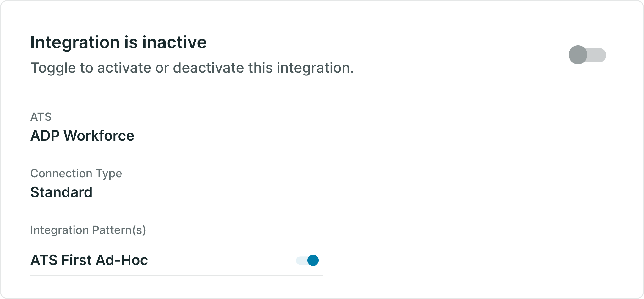Image resolution: width=644 pixels, height=299 pixels.
Task: Click the gray knob of the inactive integration switch
Action: coord(578,55)
